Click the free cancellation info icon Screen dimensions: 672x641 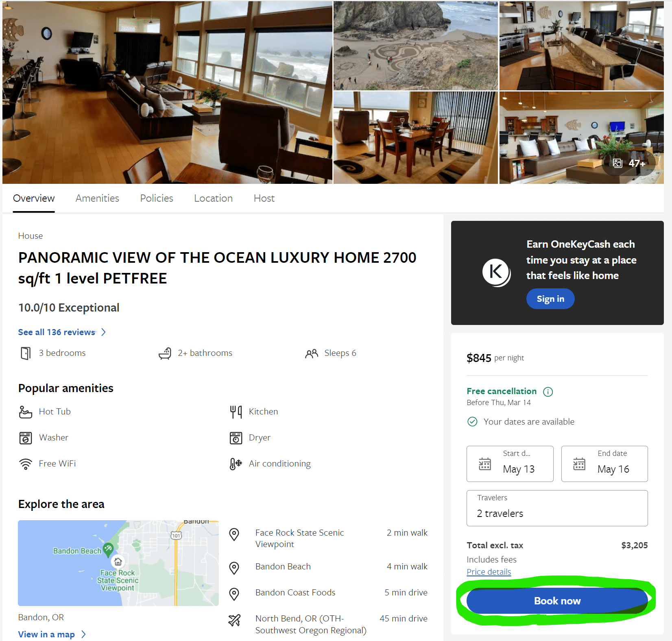548,392
